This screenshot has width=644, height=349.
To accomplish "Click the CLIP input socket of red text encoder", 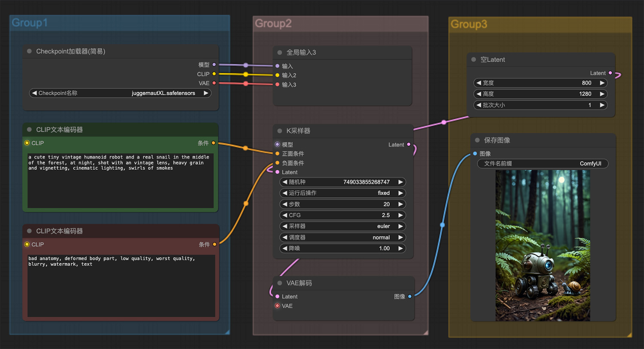I will pyautogui.click(x=27, y=244).
